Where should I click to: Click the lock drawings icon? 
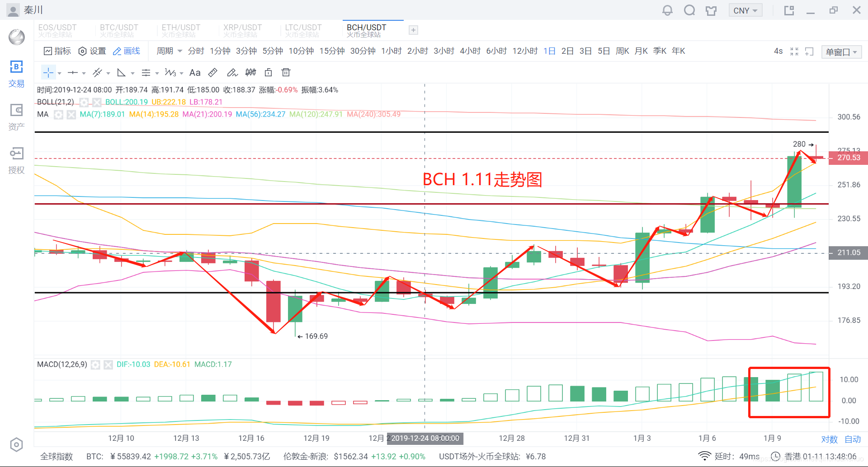pyautogui.click(x=269, y=73)
